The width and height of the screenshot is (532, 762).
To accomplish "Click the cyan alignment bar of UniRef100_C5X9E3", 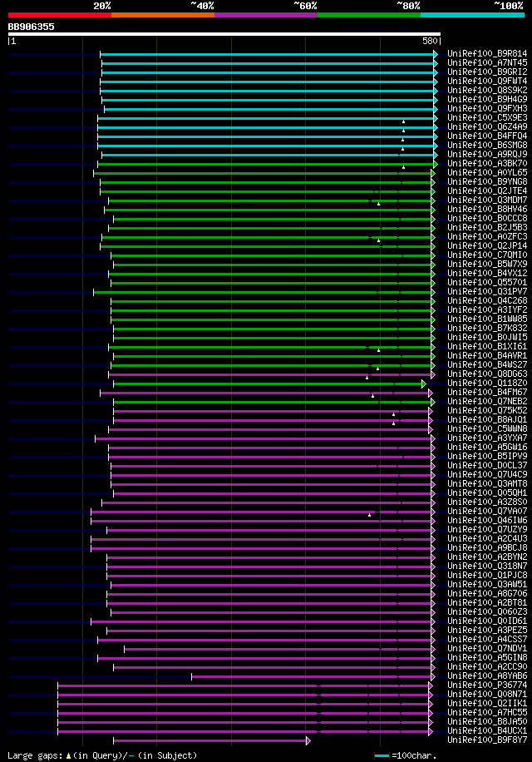I will [x=266, y=119].
